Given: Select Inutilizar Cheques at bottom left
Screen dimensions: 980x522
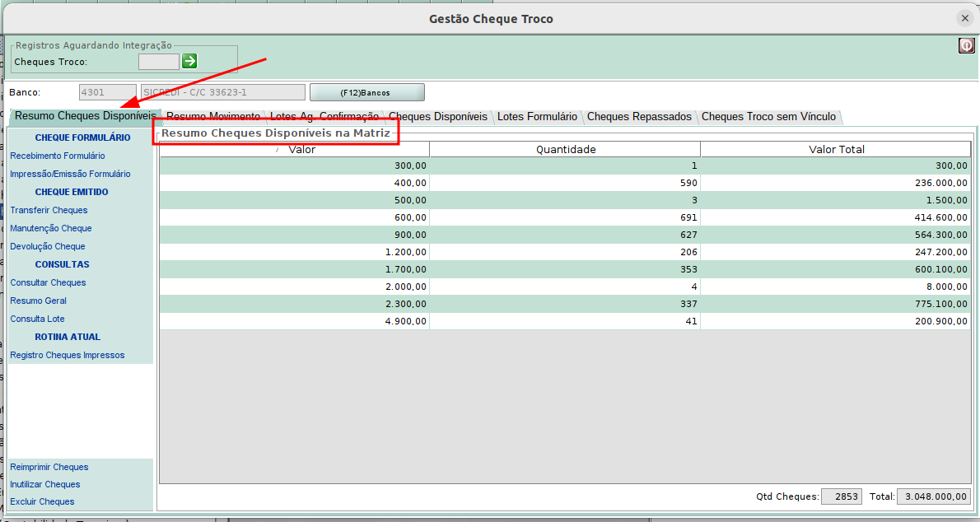Looking at the screenshot, I should tap(45, 484).
